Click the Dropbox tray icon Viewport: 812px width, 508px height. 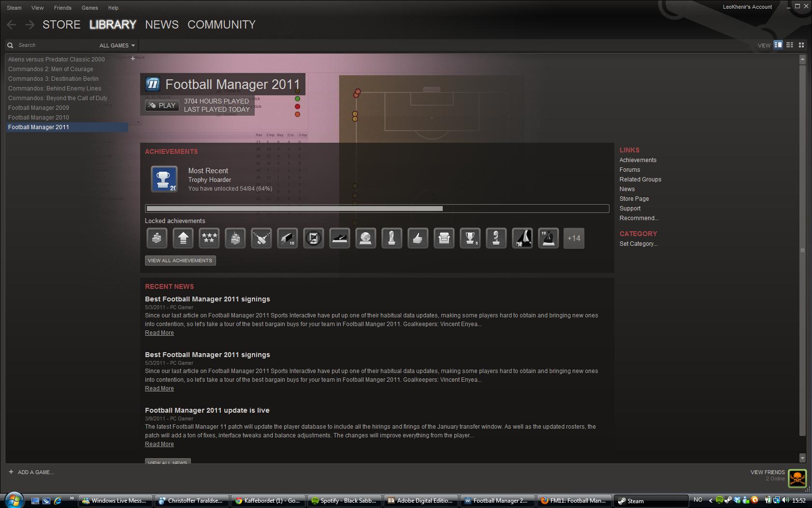[737, 500]
